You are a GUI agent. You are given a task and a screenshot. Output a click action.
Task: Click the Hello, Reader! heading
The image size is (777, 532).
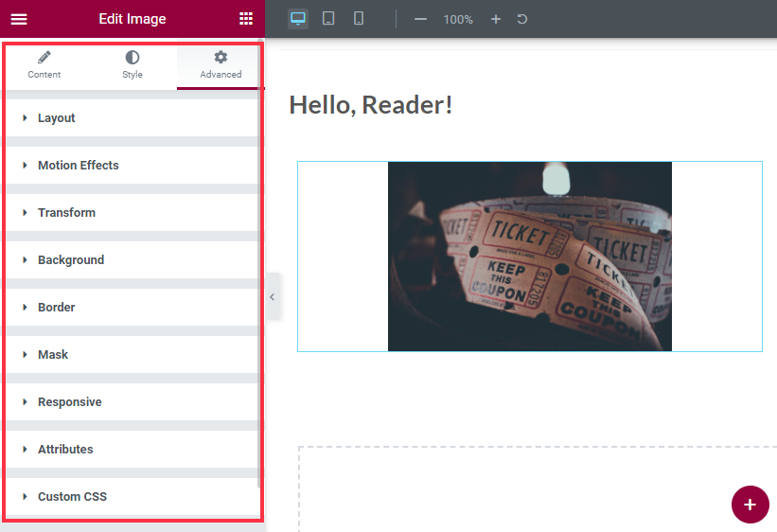click(371, 105)
